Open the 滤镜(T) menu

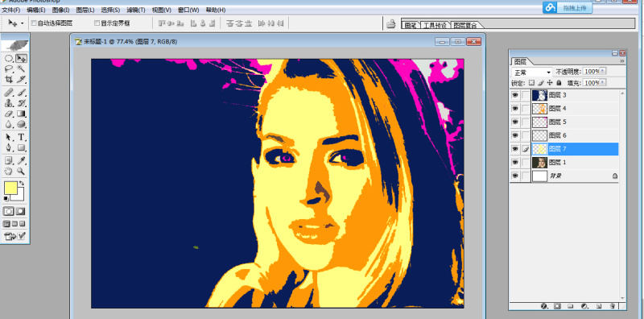pos(135,10)
